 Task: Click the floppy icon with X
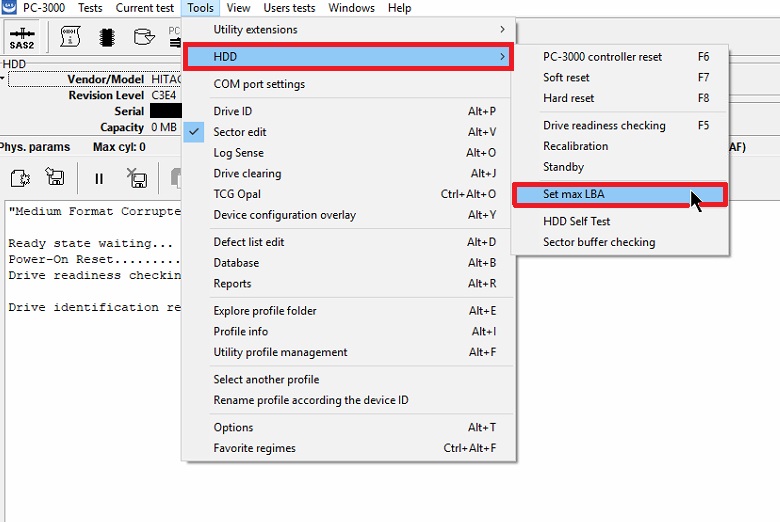[136, 178]
